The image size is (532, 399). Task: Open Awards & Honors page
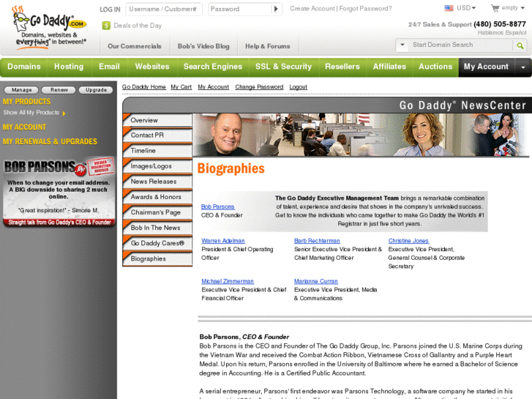157,197
